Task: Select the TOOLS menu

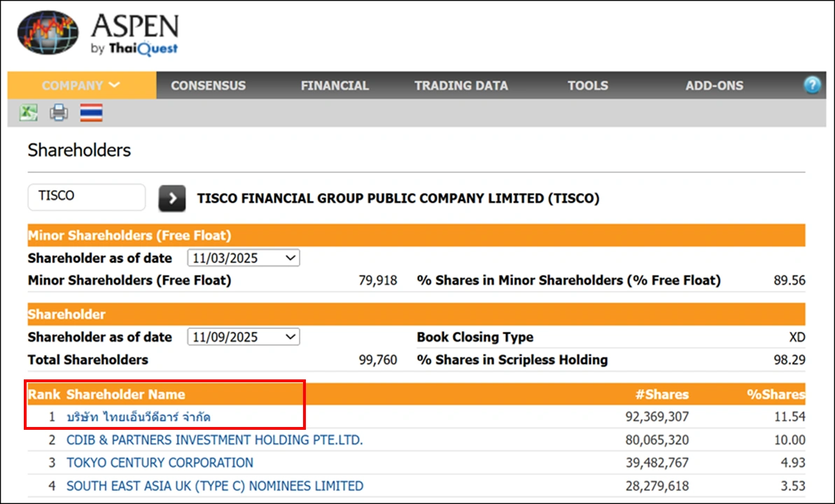Action: 588,85
